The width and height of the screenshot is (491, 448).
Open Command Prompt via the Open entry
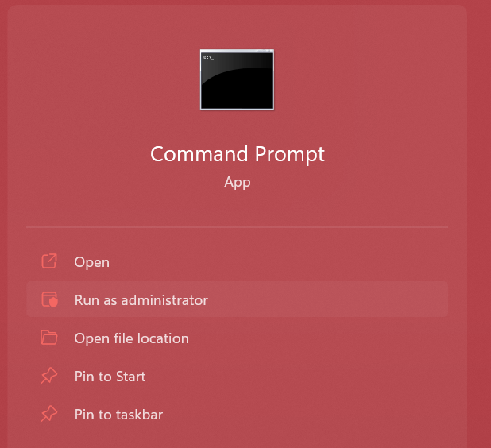pyautogui.click(x=237, y=261)
